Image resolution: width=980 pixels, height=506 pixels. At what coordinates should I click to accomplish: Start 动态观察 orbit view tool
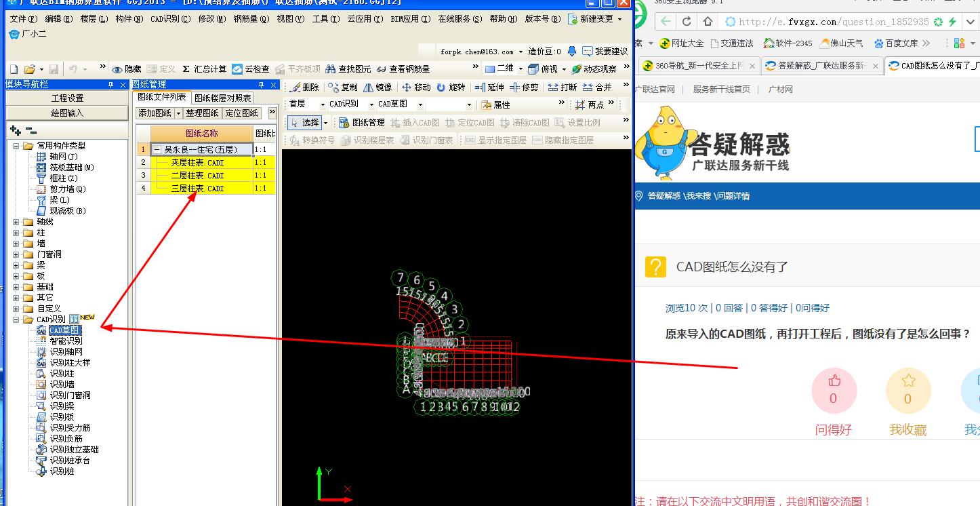click(594, 69)
